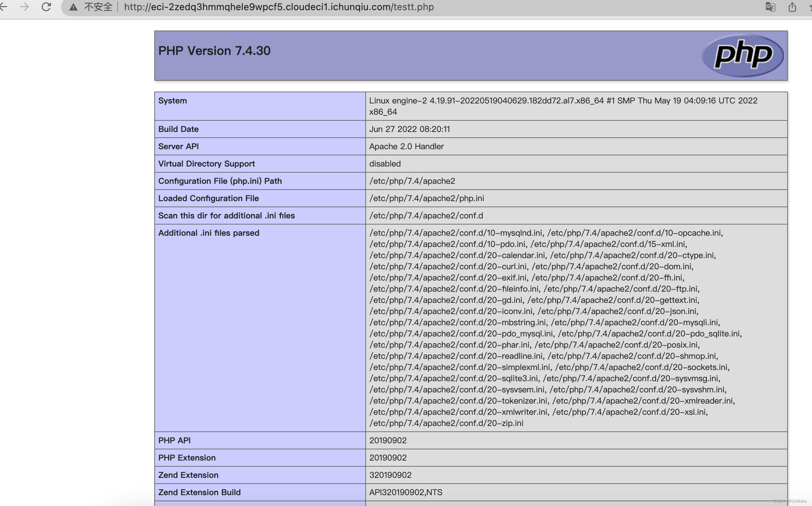812x506 pixels.
Task: Click the browser back arrow
Action: point(3,7)
